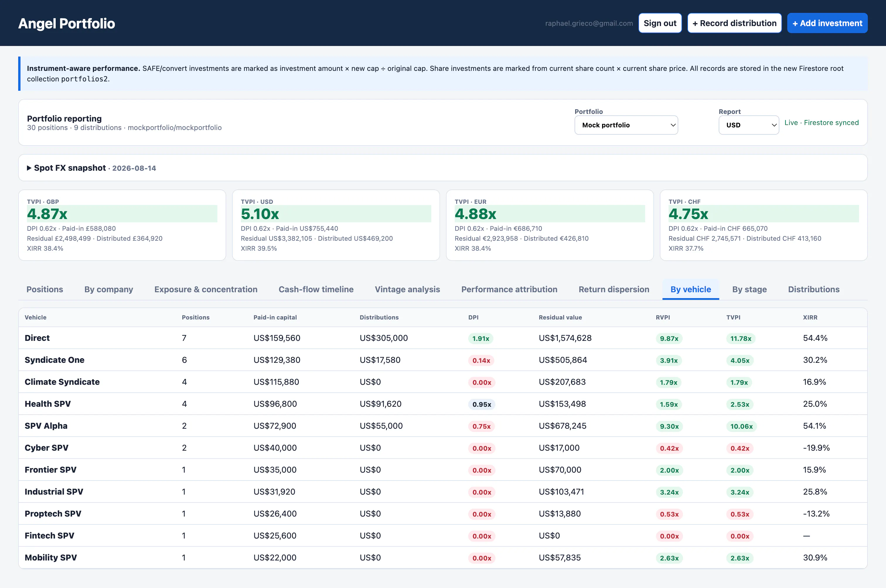Select the Vintage analysis tab
The width and height of the screenshot is (886, 588).
click(x=407, y=289)
